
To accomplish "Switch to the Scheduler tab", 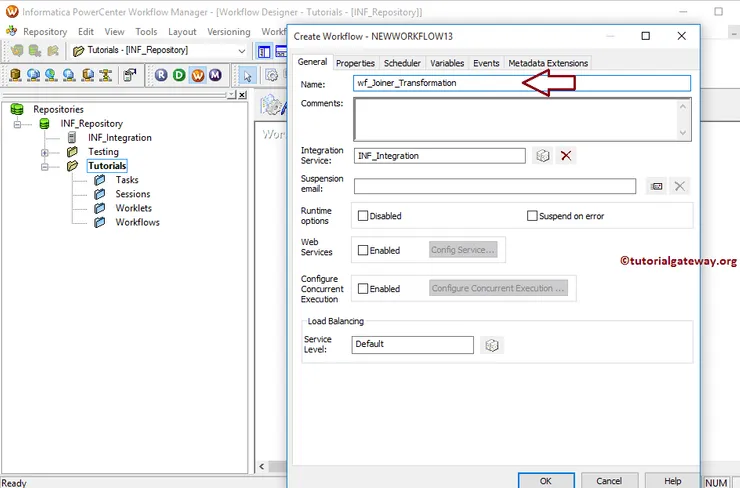I will (x=403, y=63).
